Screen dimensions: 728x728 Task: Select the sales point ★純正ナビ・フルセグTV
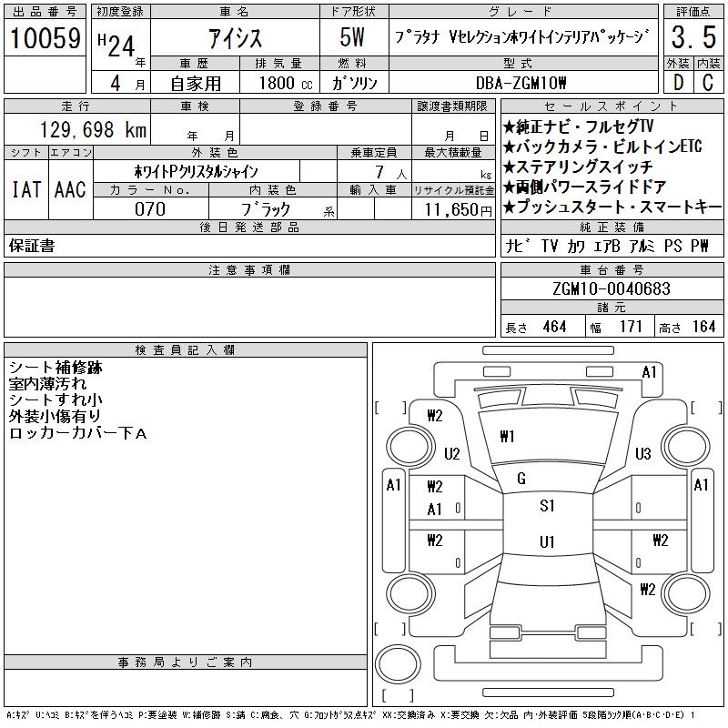tap(578, 126)
